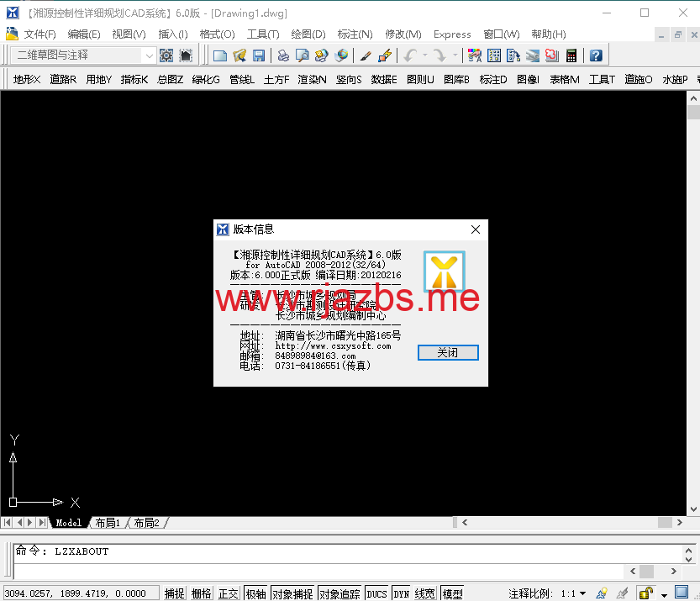Expand the 二维草图与注释 workspace dropdown
The image size is (700, 601).
point(150,55)
